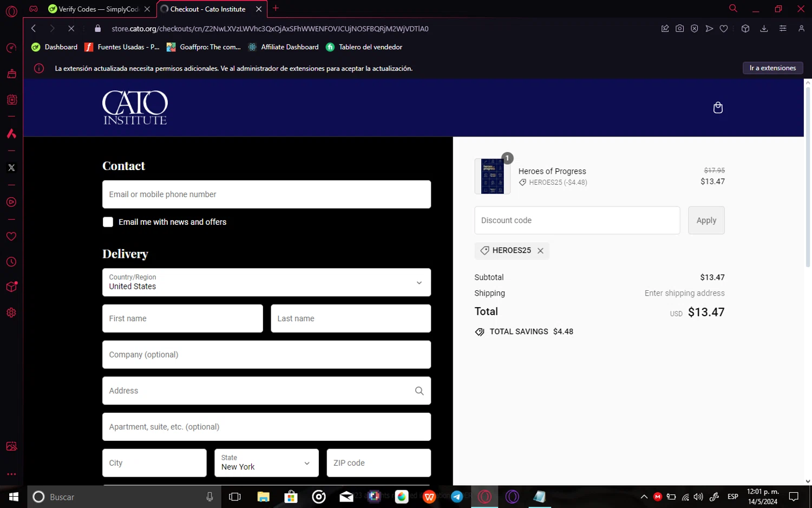Stop page loading in browser toolbar

(71, 29)
